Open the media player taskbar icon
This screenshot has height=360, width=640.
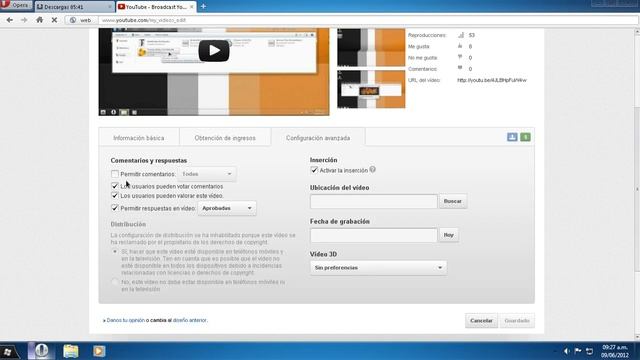click(x=99, y=351)
